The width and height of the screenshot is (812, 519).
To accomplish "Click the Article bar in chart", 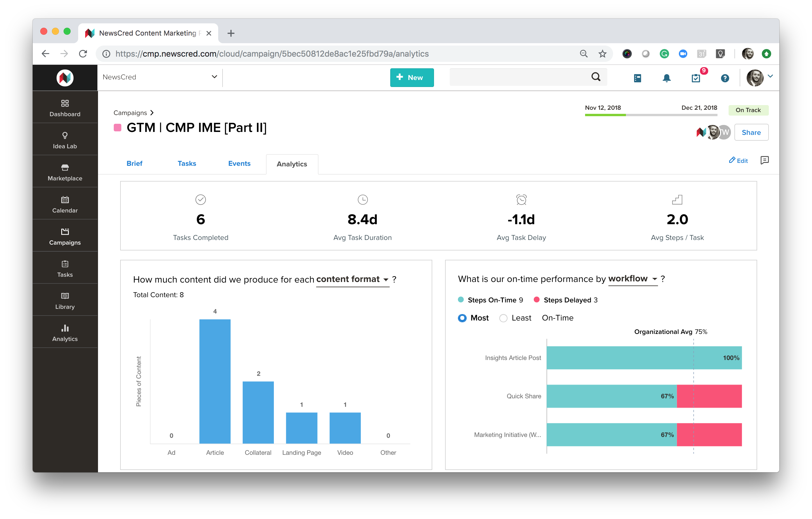I will pos(215,381).
